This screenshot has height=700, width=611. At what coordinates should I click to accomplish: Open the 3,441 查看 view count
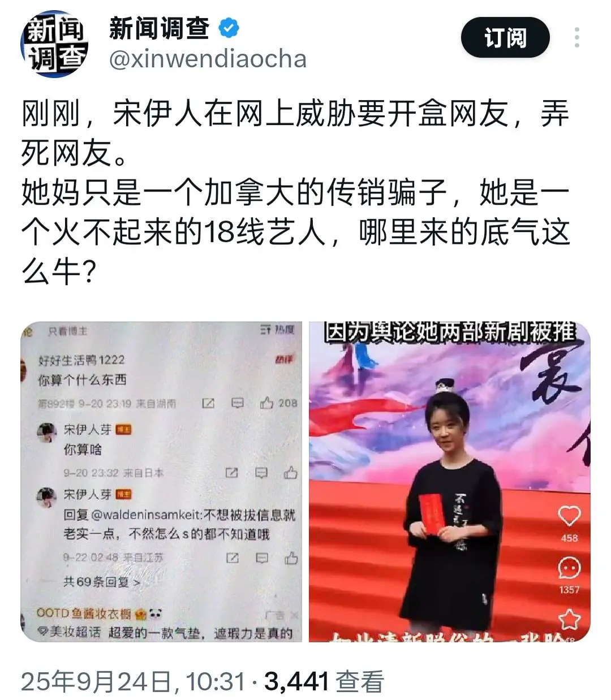click(x=324, y=682)
